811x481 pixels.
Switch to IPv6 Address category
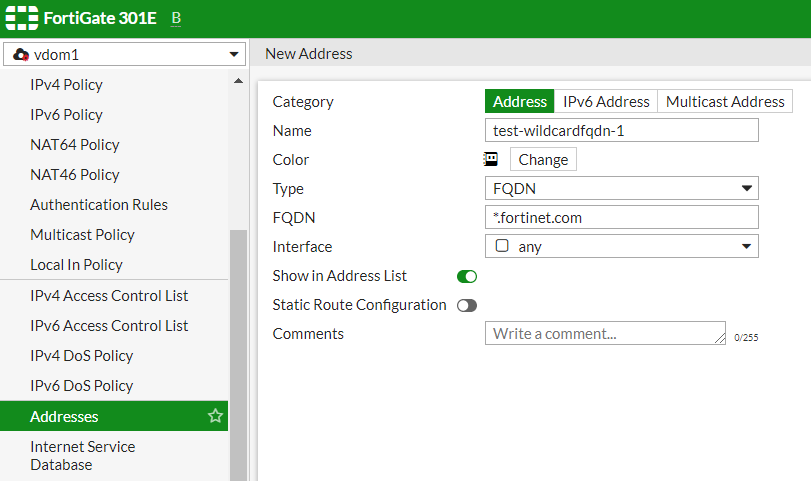tap(606, 101)
